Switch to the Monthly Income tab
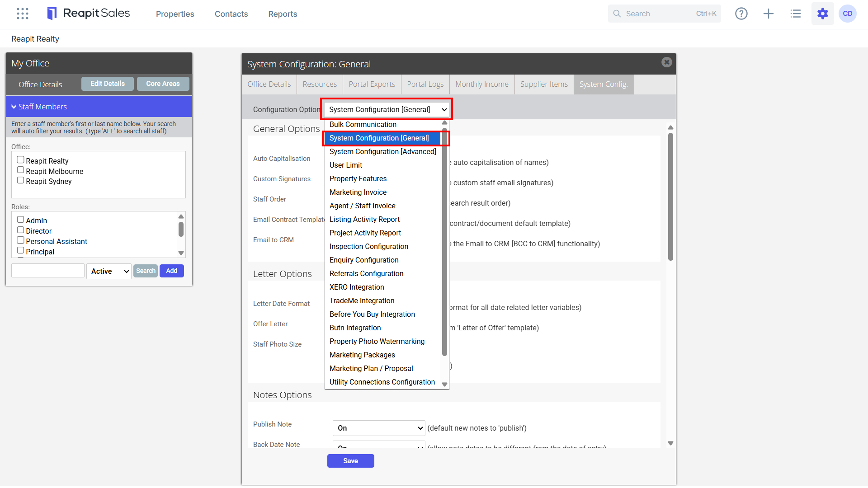The height and width of the screenshot is (488, 868). (x=482, y=84)
